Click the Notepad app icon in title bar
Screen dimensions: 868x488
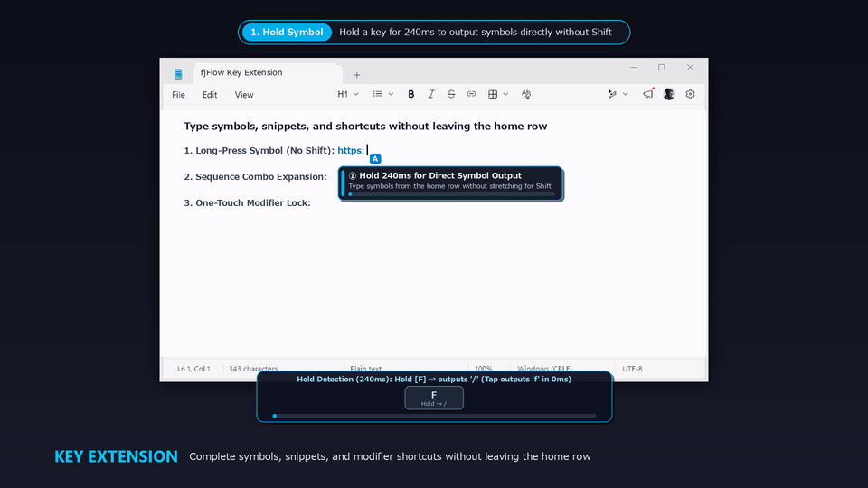[178, 73]
